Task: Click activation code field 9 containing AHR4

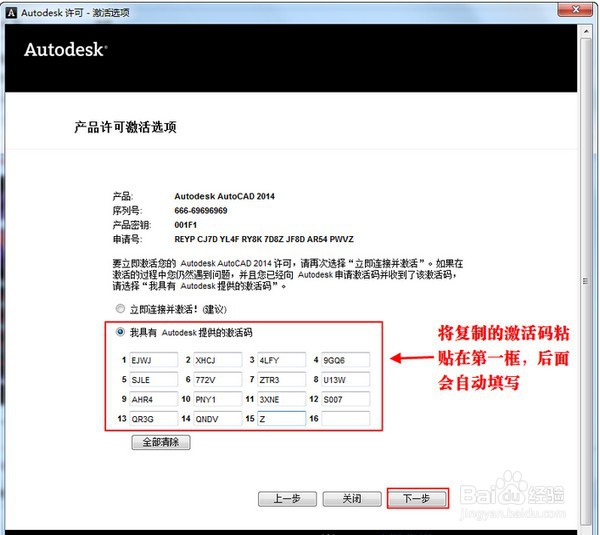Action: [153, 399]
